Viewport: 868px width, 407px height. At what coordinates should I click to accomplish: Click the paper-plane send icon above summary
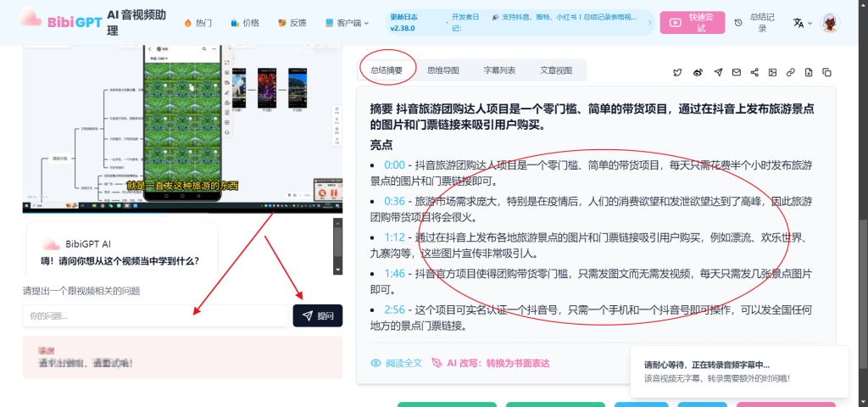pyautogui.click(x=718, y=73)
